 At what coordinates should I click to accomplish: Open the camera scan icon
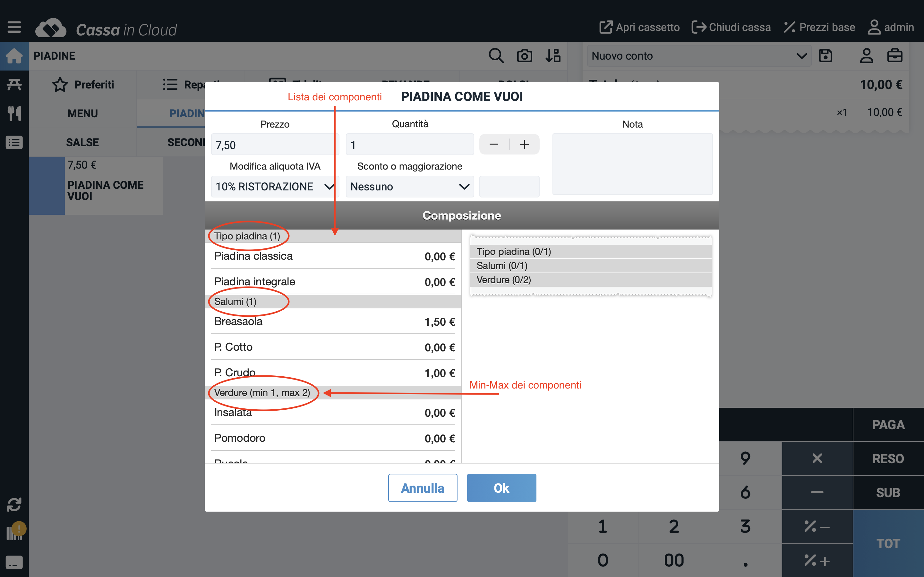point(524,56)
